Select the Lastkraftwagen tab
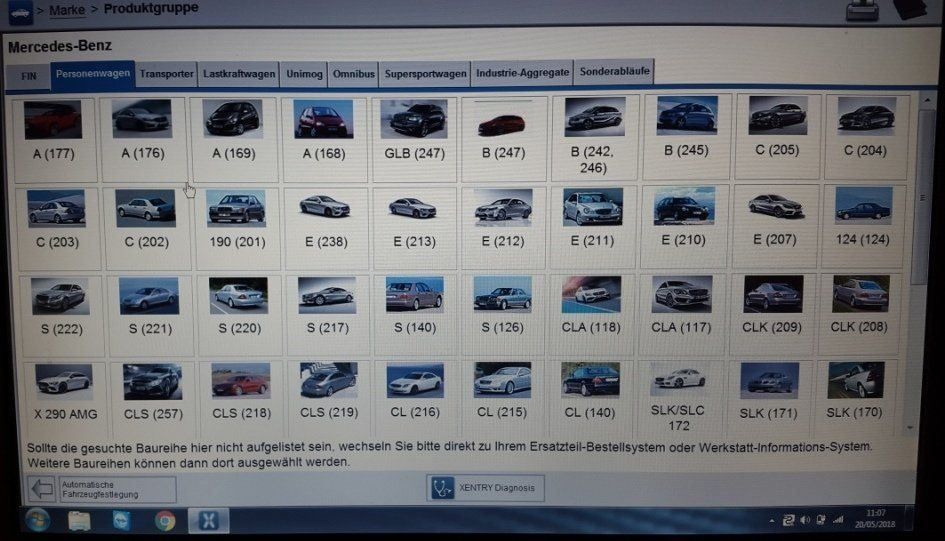The image size is (945, 541). [x=238, y=74]
